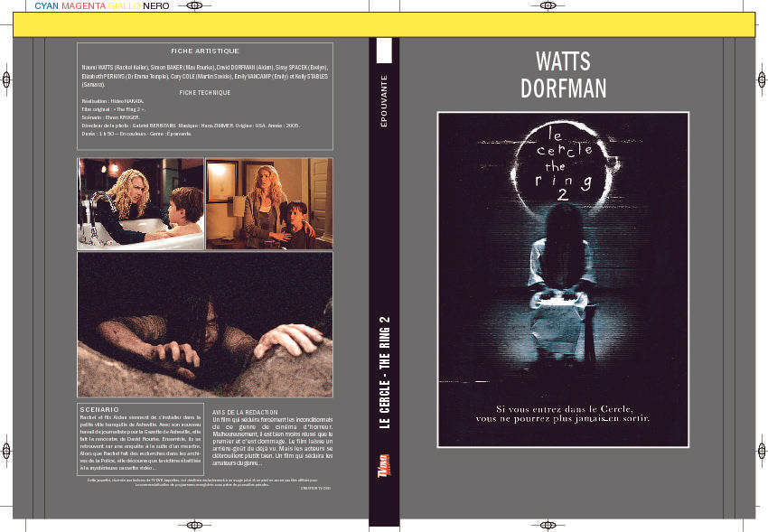The width and height of the screenshot is (768, 532).
Task: Click the GIALLO color label
Action: (124, 6)
